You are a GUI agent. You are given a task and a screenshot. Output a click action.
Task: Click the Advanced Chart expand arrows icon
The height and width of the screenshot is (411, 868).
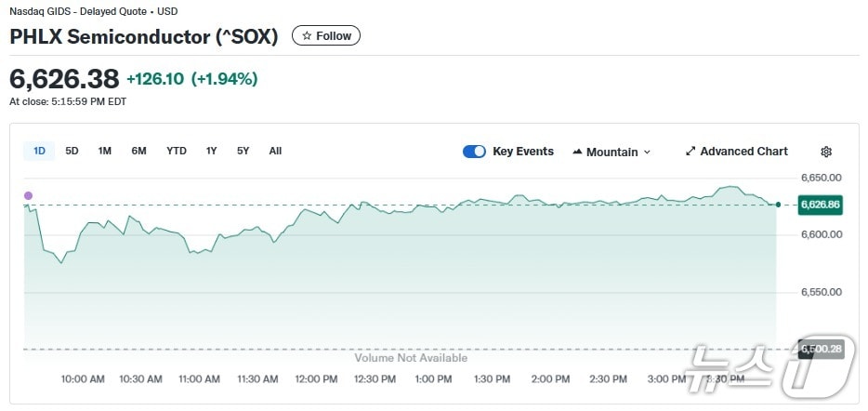(x=690, y=152)
